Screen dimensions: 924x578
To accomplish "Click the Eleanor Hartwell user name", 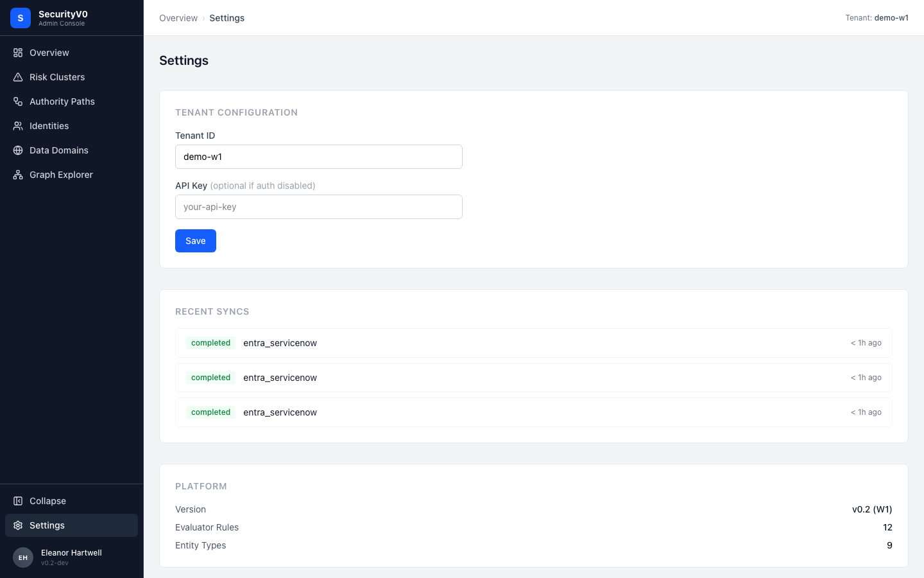I will coord(71,553).
